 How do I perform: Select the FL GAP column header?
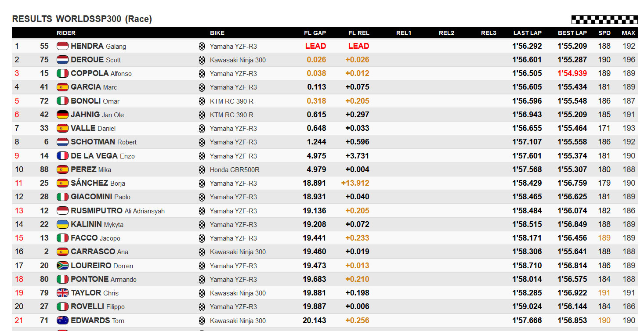coord(315,33)
